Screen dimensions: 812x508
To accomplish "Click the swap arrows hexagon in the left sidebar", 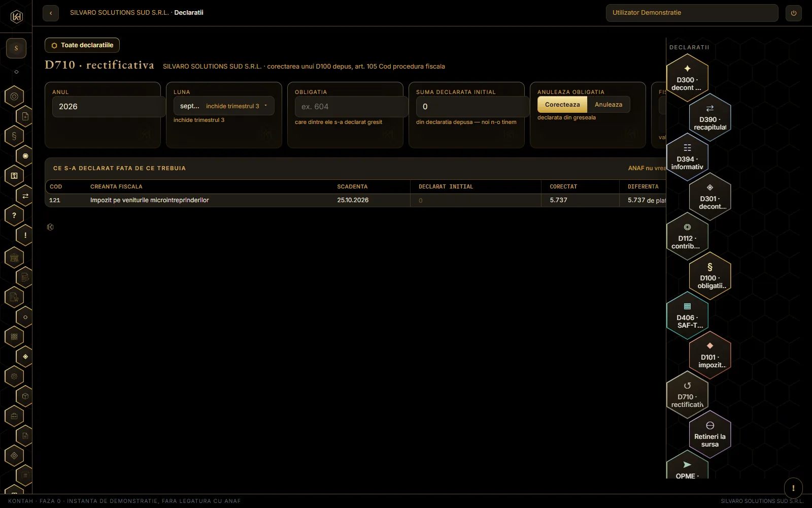I will point(25,196).
